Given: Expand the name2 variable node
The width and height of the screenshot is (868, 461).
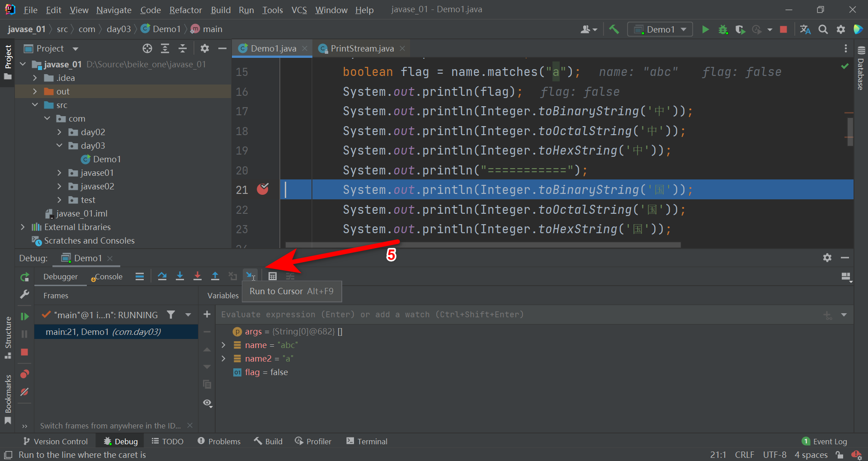Looking at the screenshot, I should click(223, 358).
